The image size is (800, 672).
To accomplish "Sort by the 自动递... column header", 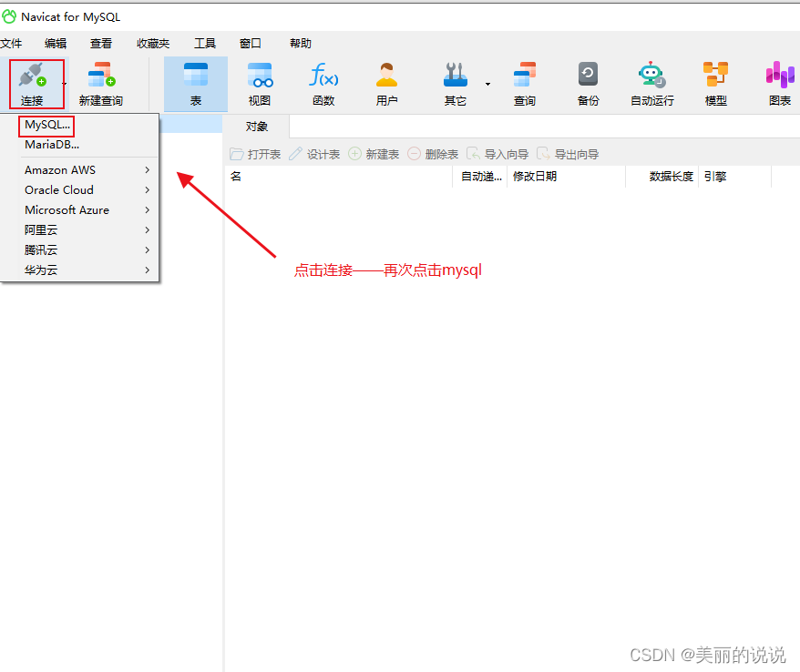I will tap(480, 177).
